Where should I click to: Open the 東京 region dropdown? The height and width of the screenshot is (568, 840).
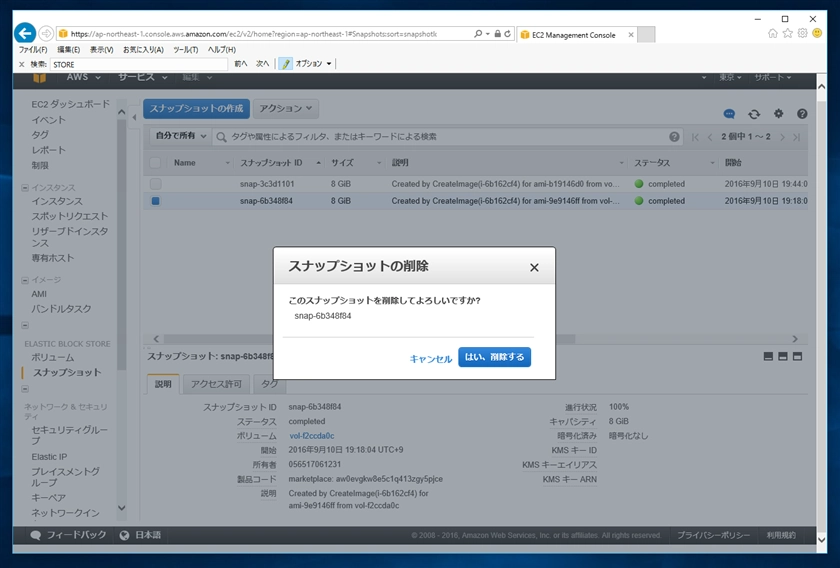click(730, 78)
